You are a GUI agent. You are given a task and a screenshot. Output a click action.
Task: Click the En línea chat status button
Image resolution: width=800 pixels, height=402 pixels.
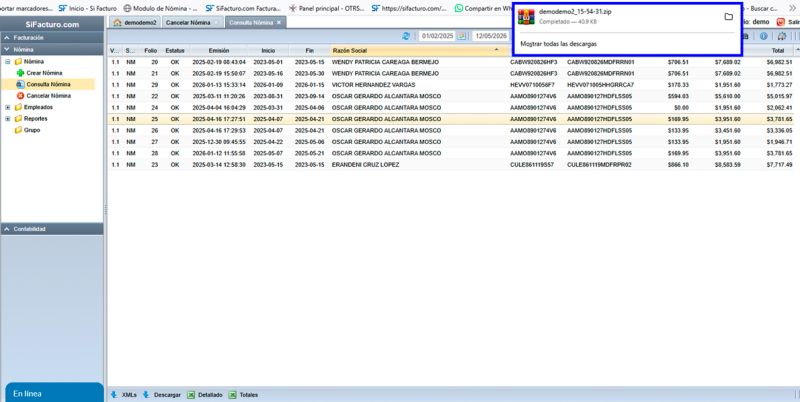54,393
